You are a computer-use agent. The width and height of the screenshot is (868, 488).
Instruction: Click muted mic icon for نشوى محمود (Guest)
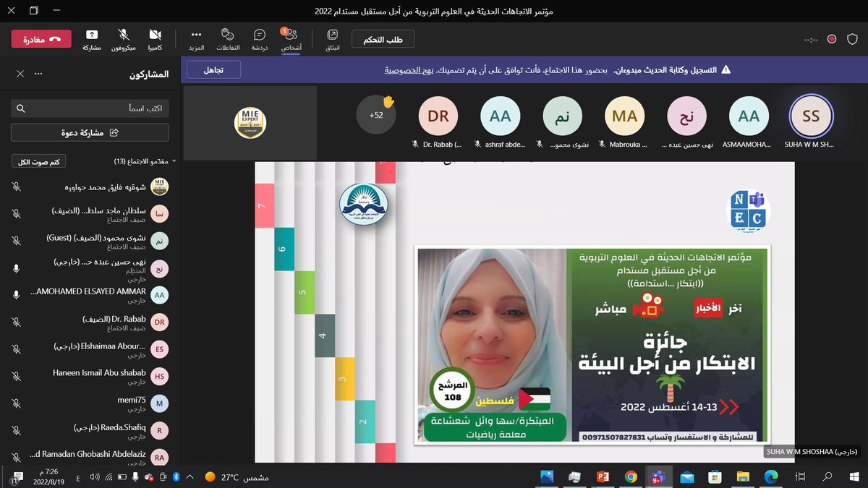point(17,241)
